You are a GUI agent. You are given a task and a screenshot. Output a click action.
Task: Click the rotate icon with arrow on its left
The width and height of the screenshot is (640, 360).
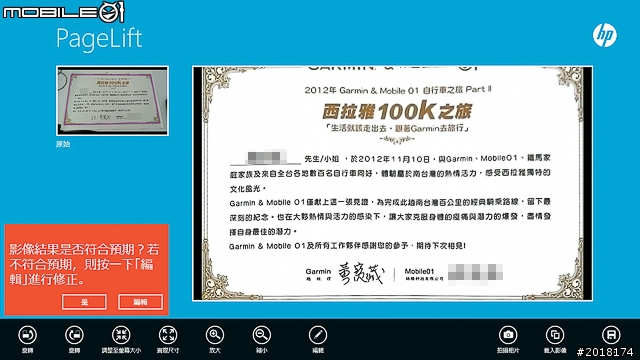74,335
